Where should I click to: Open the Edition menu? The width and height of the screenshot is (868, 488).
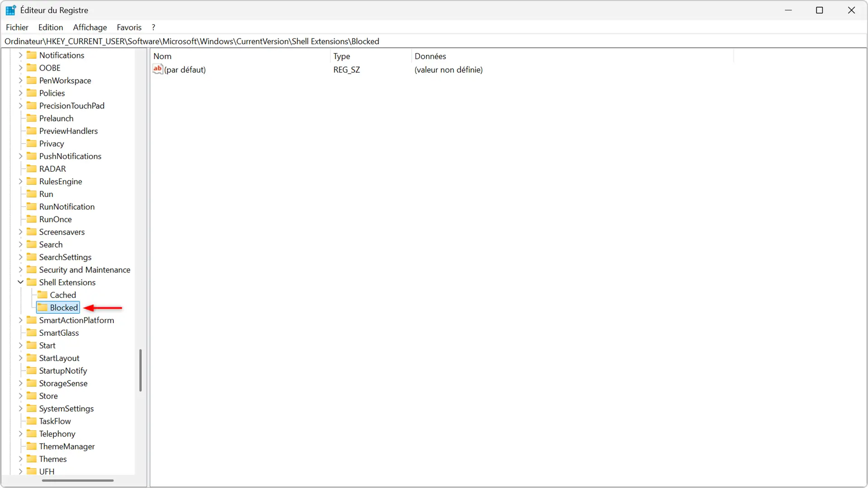click(51, 28)
